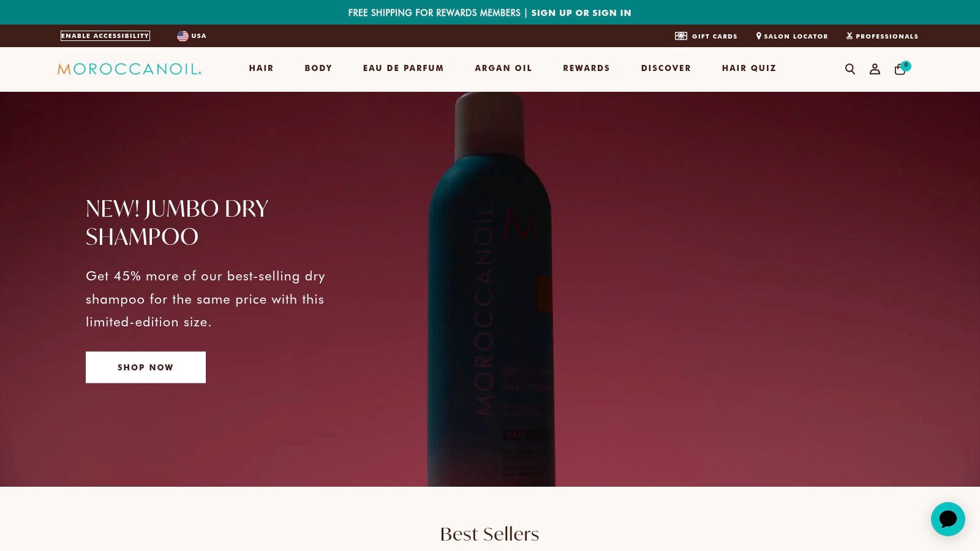Open the Eau de Parfum menu

coord(404,68)
